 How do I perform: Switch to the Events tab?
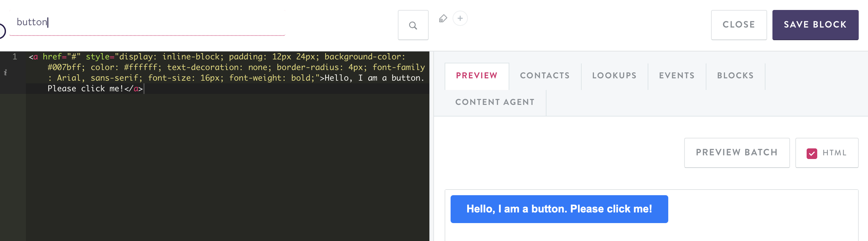pyautogui.click(x=677, y=76)
